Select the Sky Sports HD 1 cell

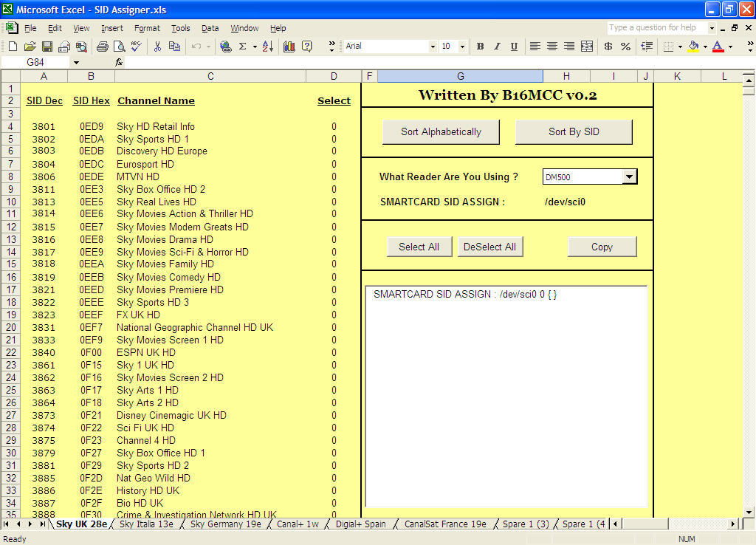coord(210,139)
